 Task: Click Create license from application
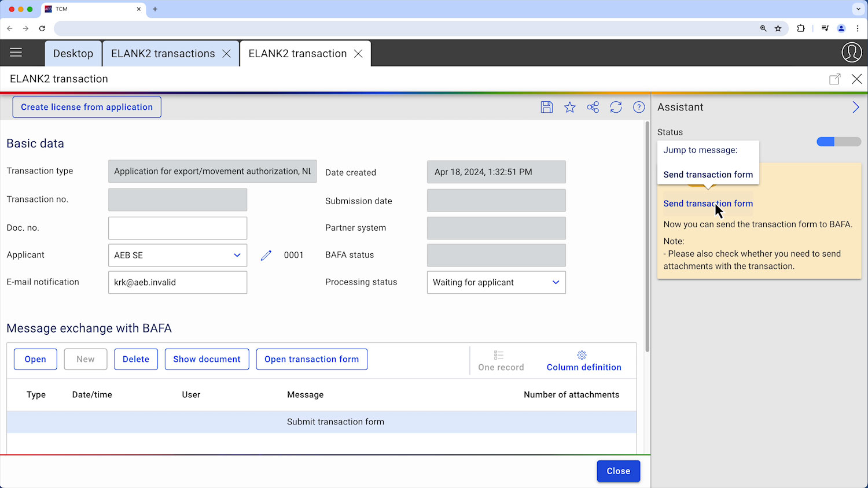[x=86, y=107]
